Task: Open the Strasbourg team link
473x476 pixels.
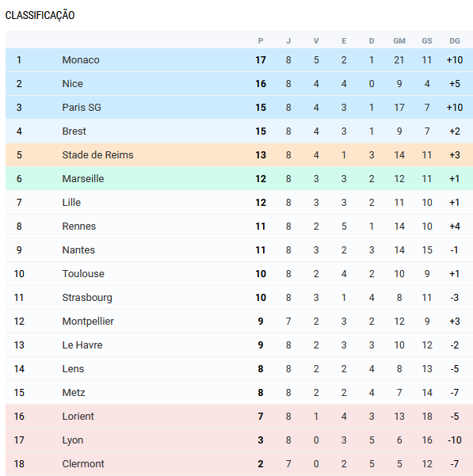Action: (87, 298)
